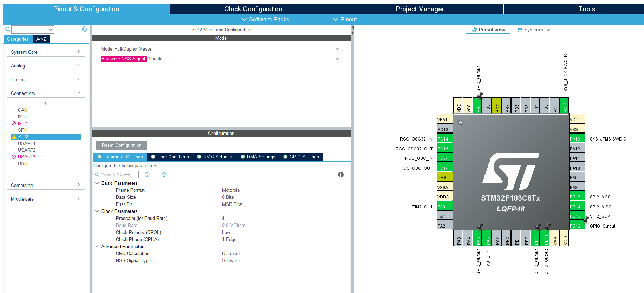Select the PB11 pin on the chip
Viewport: 644px width, 293px height.
point(545,238)
